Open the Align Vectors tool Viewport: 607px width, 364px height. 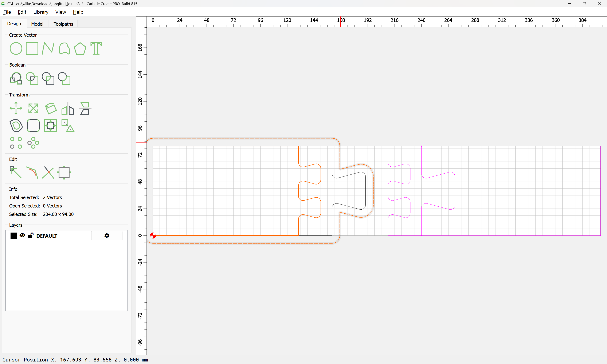[x=51, y=126]
